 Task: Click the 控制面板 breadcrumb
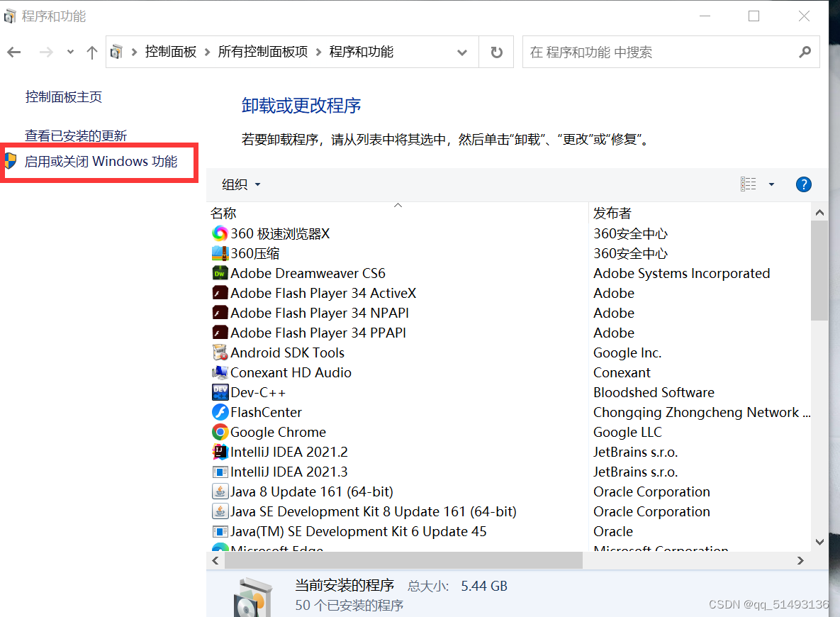tap(171, 52)
